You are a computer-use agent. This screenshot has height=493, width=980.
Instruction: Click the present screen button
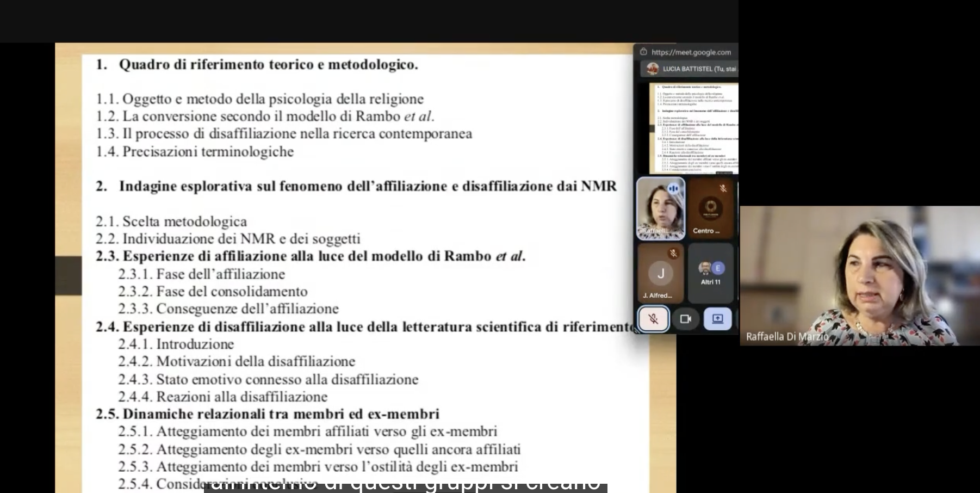pos(717,319)
